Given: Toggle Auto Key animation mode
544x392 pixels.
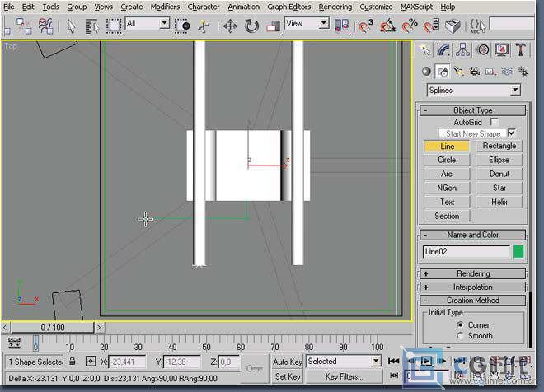Looking at the screenshot, I should click(288, 362).
